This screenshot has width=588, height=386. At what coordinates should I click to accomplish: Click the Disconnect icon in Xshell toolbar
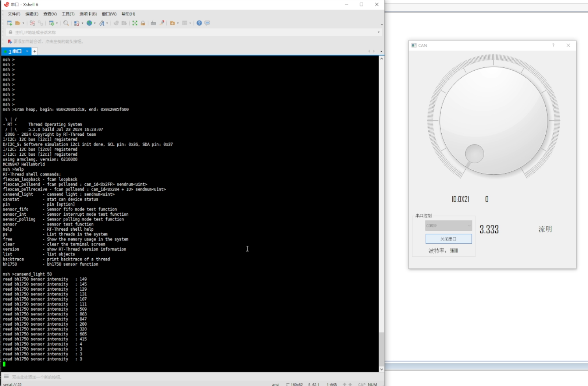[x=32, y=23]
